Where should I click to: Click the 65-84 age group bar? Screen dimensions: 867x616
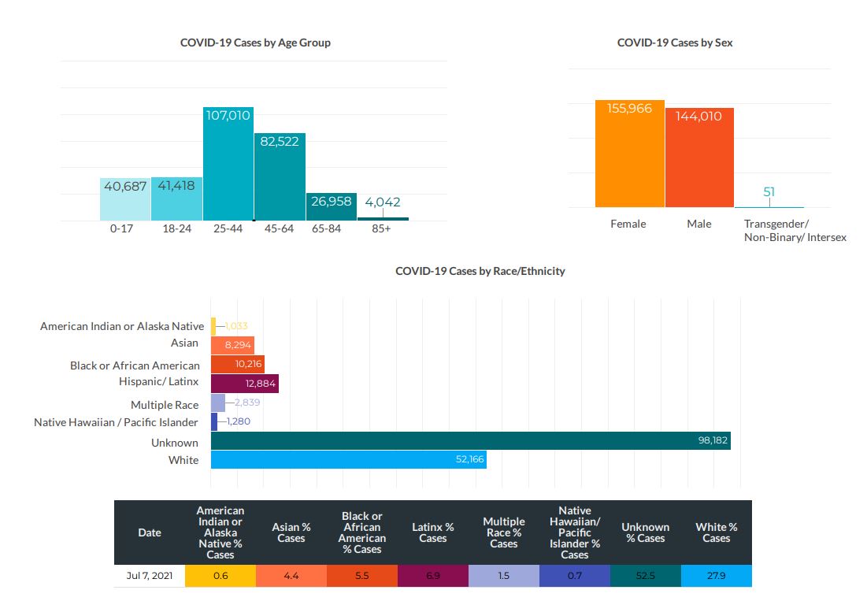[331, 207]
